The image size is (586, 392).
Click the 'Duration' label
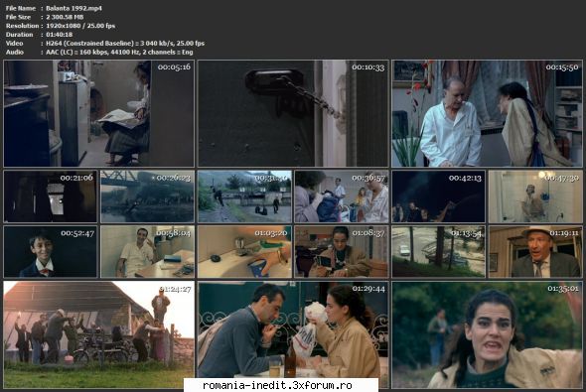coord(19,35)
